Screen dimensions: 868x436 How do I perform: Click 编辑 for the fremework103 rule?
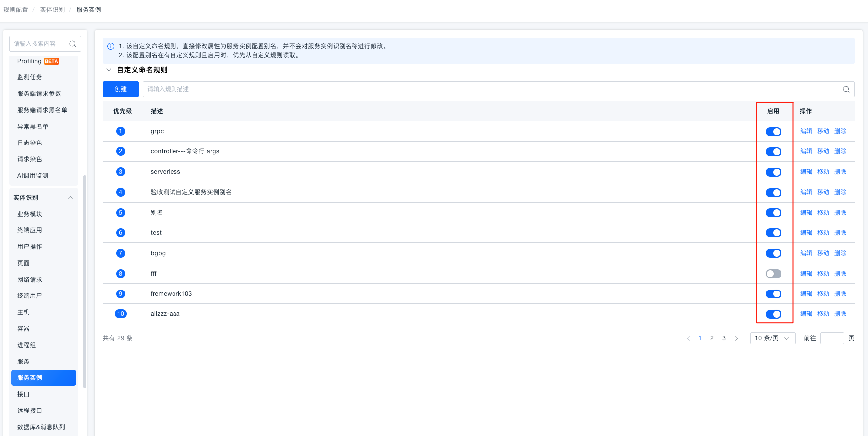[x=806, y=294]
